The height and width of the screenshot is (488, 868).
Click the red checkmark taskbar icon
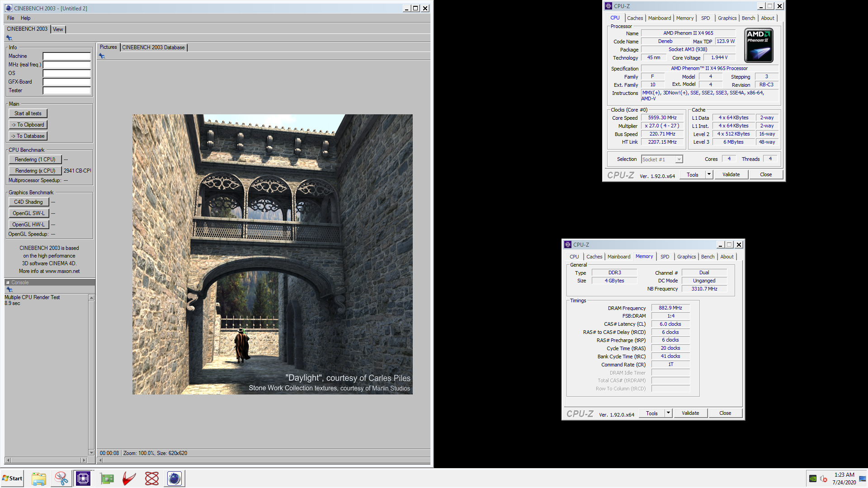click(x=129, y=479)
